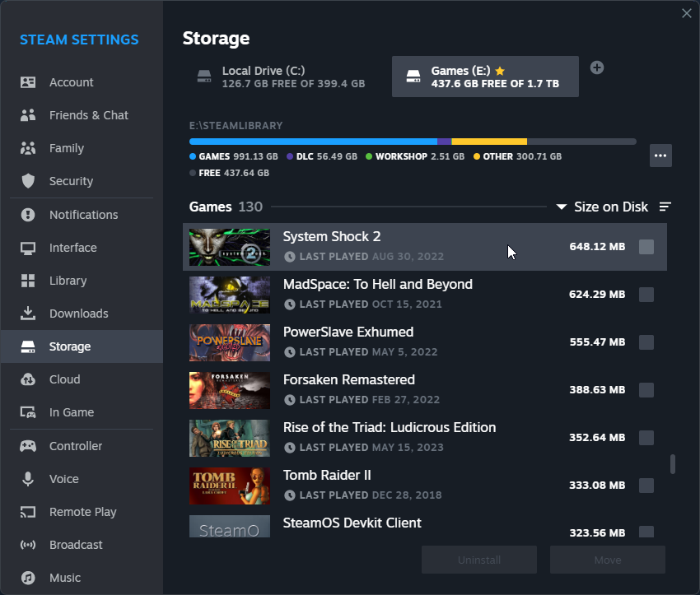Open Account settings page
This screenshot has width=700, height=595.
[x=82, y=82]
